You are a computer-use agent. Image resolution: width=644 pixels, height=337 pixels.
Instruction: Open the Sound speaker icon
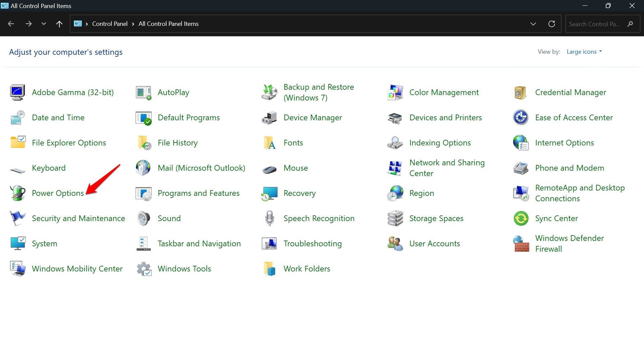coord(144,218)
